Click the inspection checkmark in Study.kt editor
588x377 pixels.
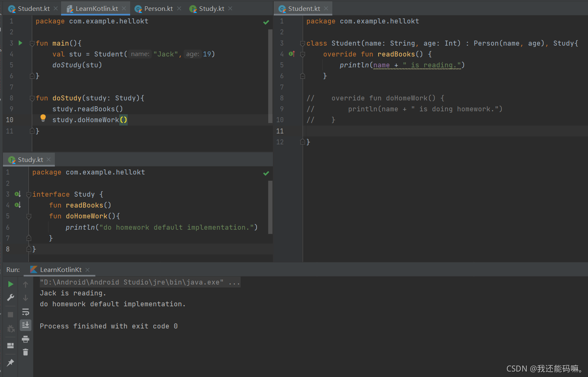[266, 173]
